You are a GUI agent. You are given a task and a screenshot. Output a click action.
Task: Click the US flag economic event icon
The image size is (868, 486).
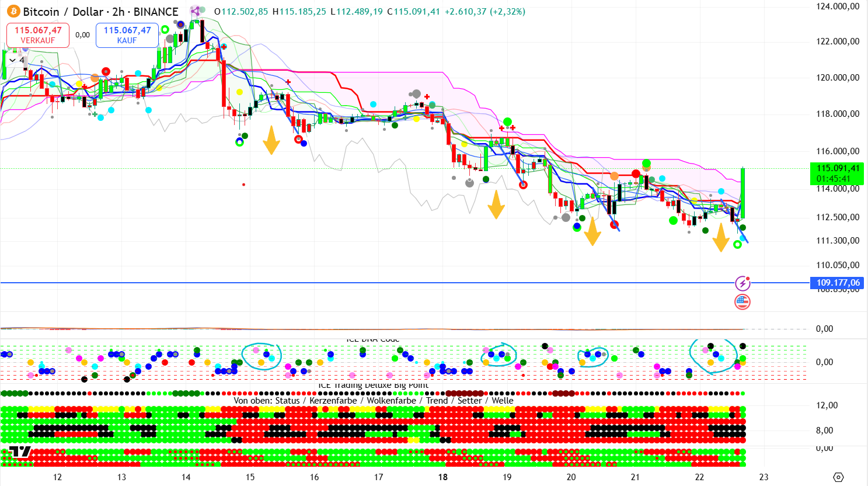pyautogui.click(x=742, y=302)
